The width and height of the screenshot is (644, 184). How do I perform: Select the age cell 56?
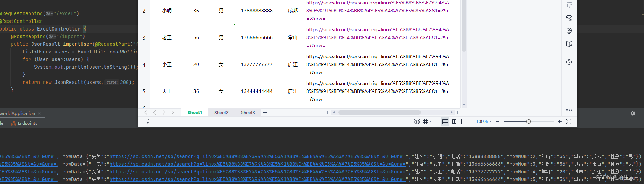pyautogui.click(x=196, y=38)
